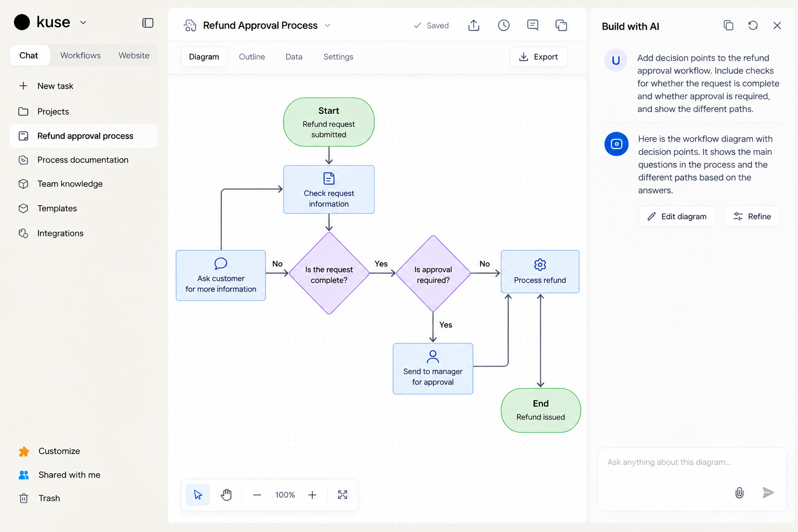
Task: Click the Edit diagram button
Action: coord(677,217)
